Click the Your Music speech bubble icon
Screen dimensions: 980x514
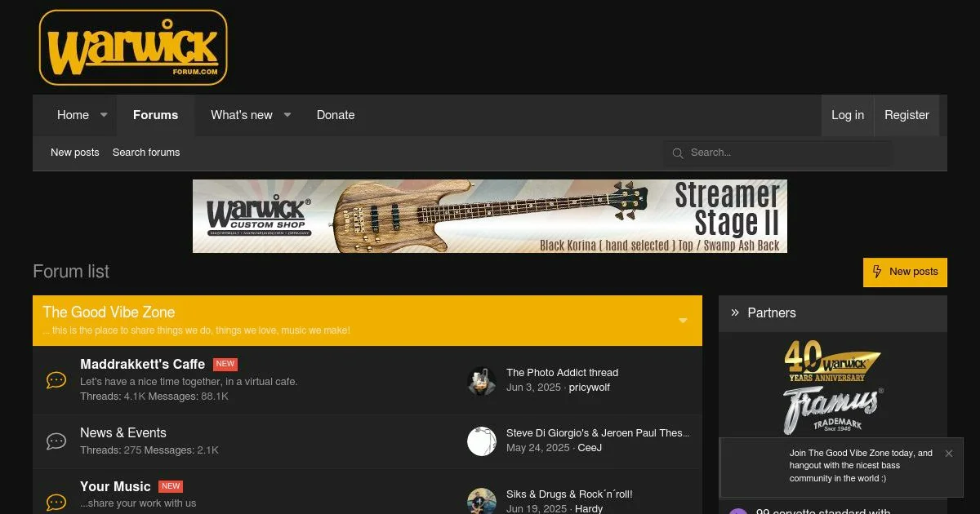click(56, 503)
